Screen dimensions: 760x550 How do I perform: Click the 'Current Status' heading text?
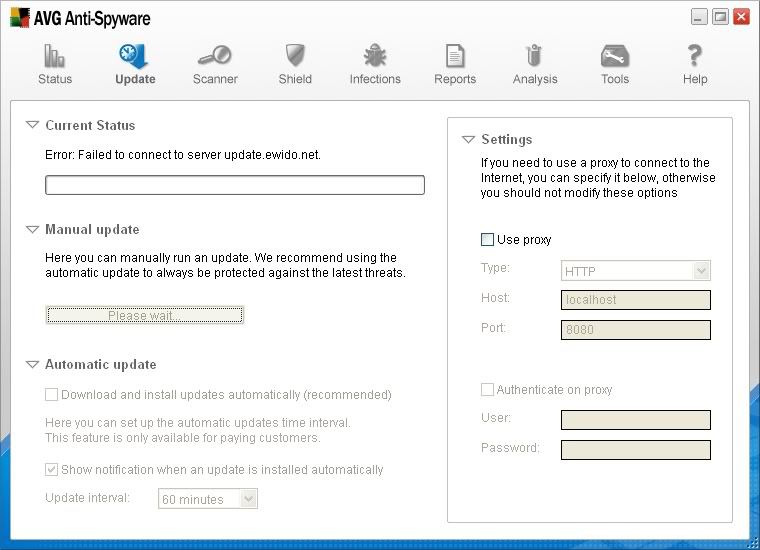pos(90,125)
